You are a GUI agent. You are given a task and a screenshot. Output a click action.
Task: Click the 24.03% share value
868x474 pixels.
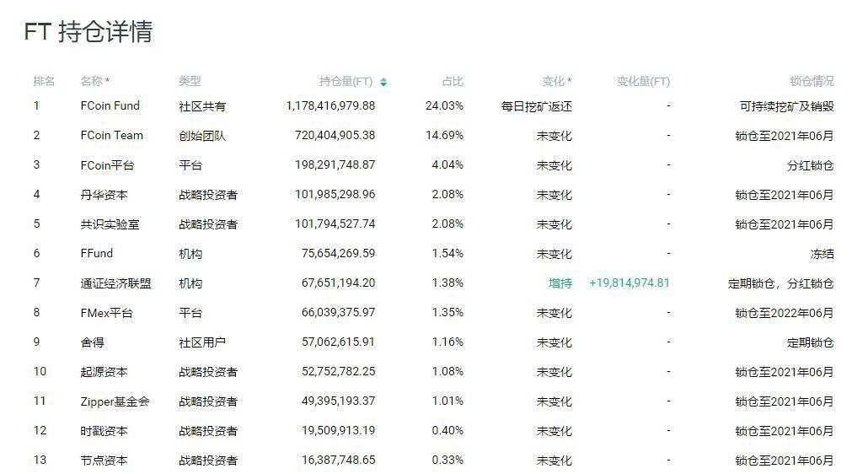click(444, 105)
